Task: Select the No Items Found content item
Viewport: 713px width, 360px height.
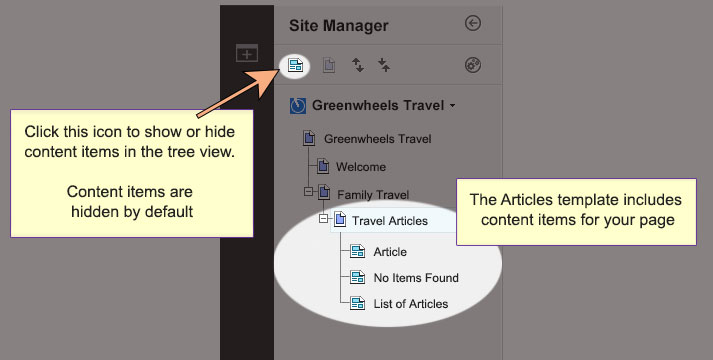Action: (416, 278)
